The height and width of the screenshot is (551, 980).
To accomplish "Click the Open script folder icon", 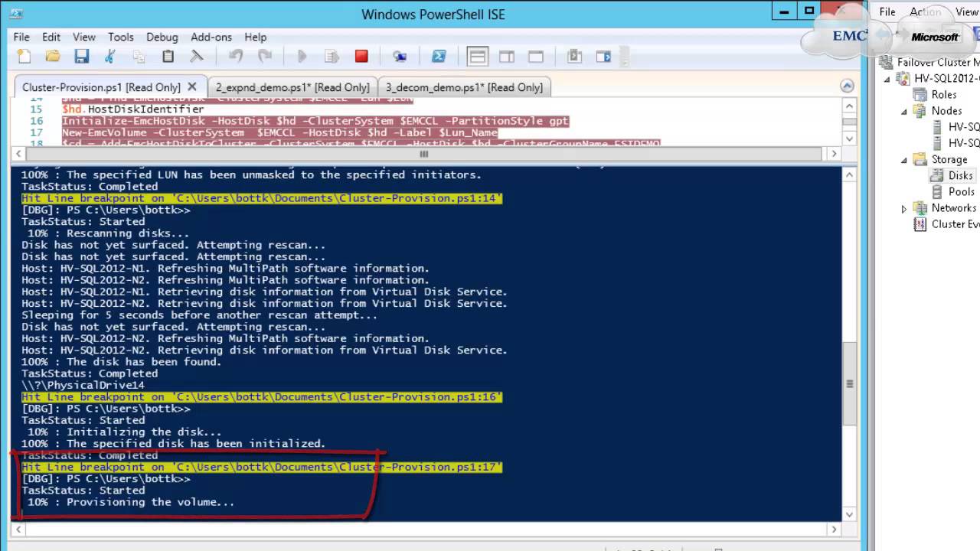I will pos(53,57).
